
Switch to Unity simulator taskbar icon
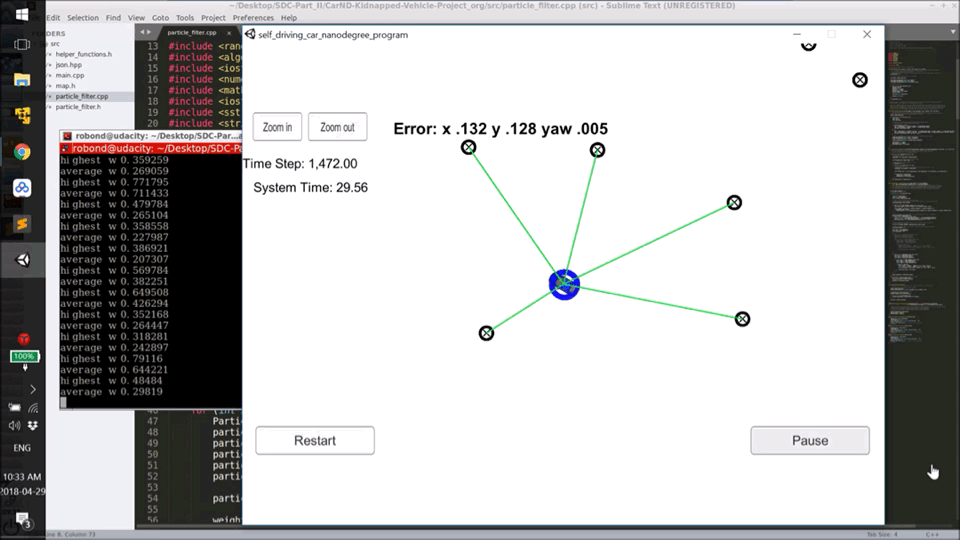[22, 260]
